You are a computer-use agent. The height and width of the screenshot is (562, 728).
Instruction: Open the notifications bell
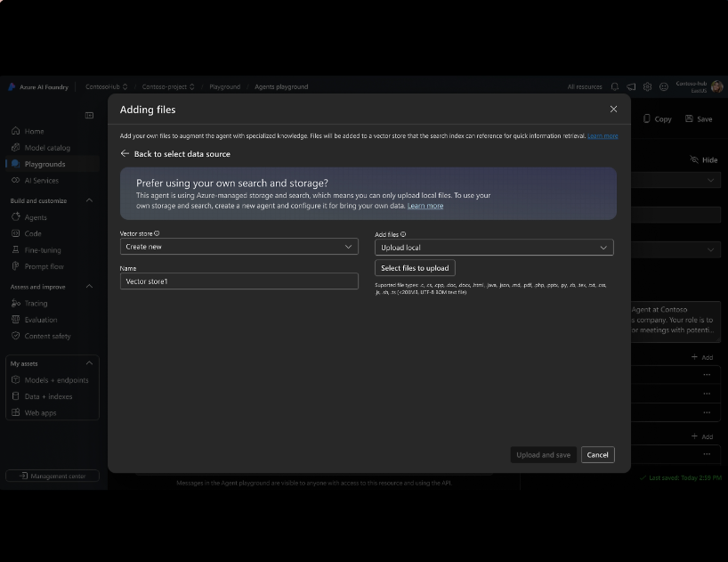point(615,87)
